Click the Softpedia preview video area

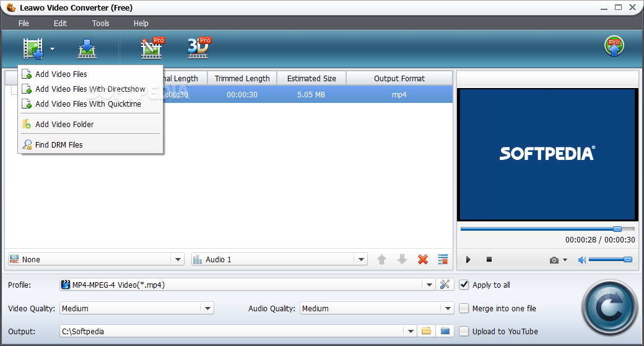(x=547, y=154)
